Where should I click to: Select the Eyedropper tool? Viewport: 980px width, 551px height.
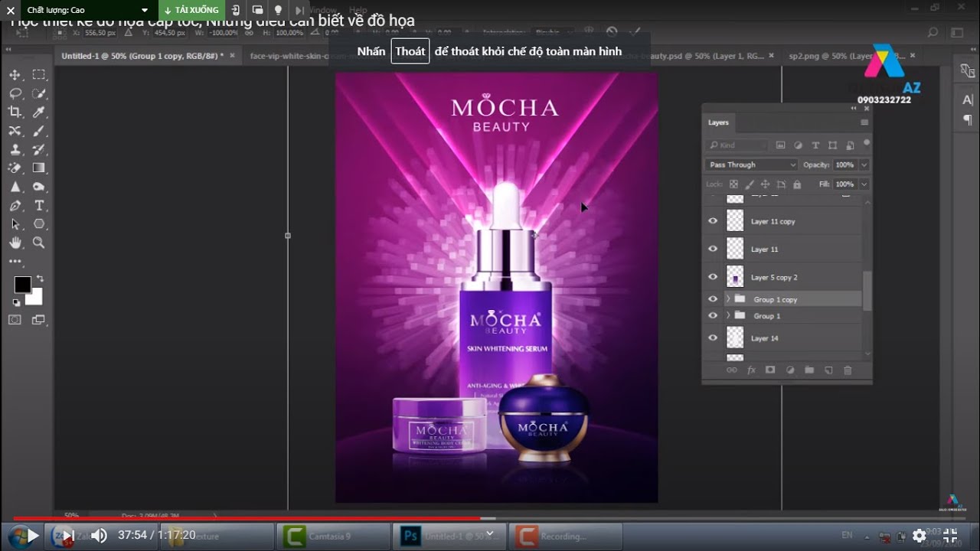pyautogui.click(x=39, y=112)
